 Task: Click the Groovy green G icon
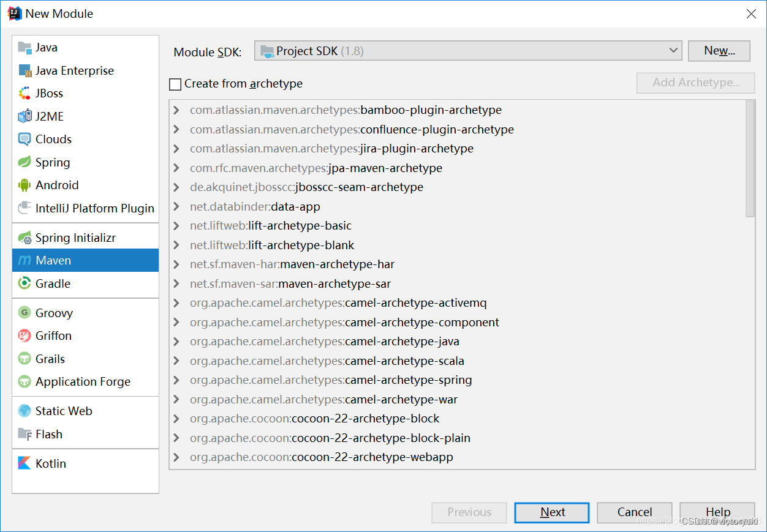pyautogui.click(x=25, y=313)
